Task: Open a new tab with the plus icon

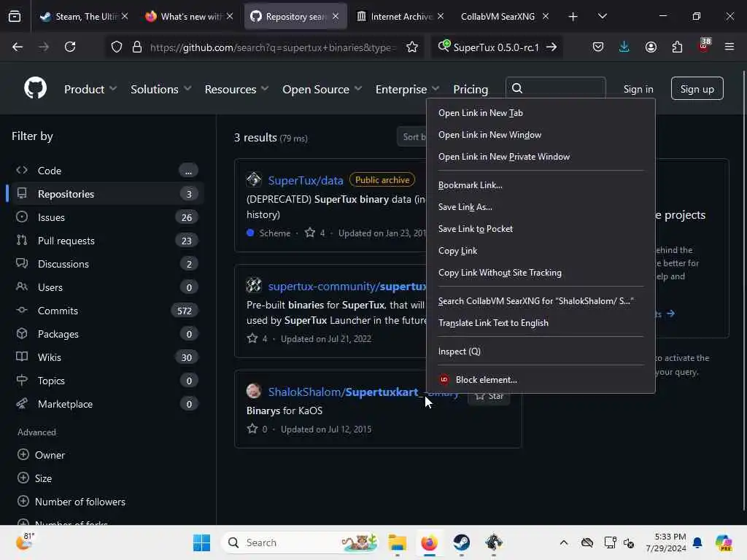Action: tap(573, 16)
